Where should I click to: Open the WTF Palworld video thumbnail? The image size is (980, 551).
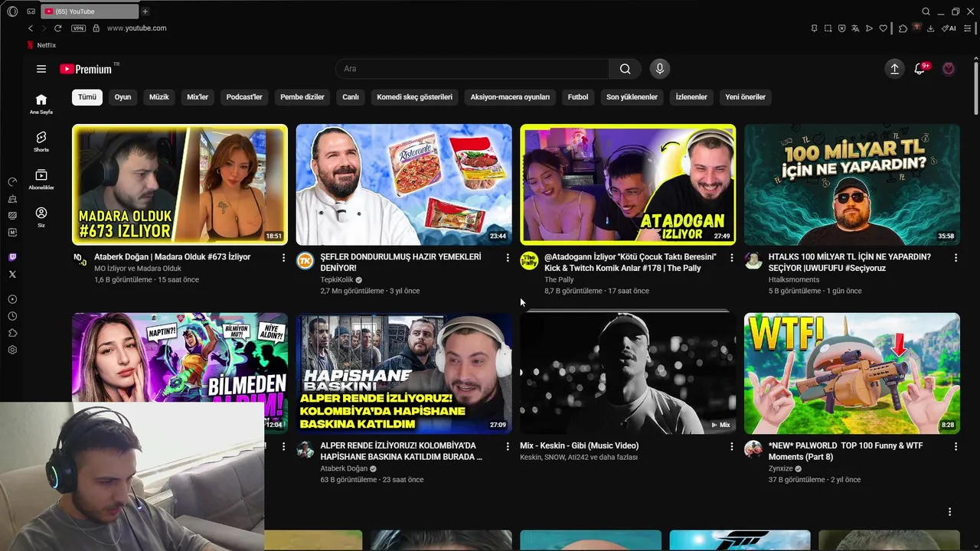tap(851, 373)
